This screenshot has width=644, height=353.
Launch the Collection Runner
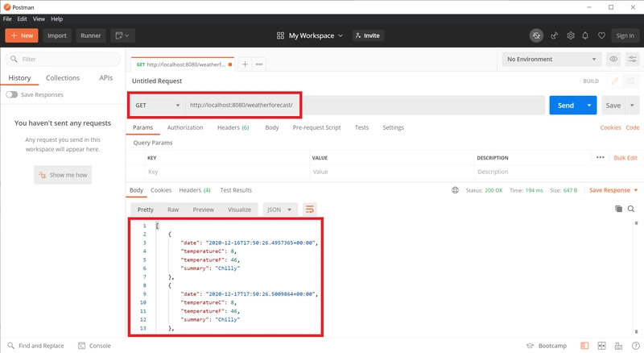click(90, 35)
